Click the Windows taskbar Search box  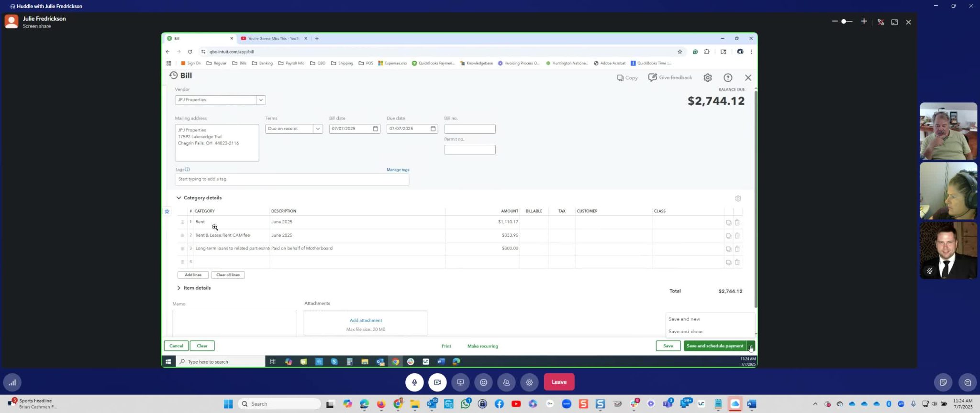[x=279, y=404]
